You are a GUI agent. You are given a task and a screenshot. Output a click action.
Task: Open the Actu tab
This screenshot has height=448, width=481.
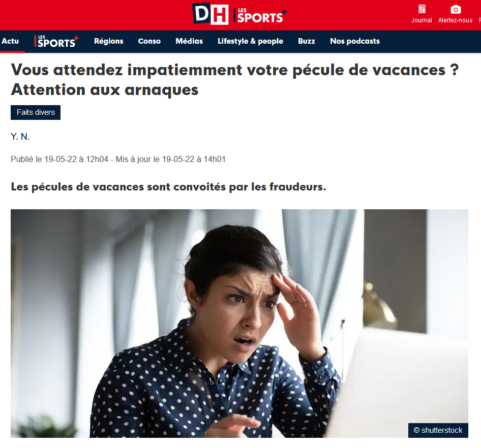[x=11, y=41]
